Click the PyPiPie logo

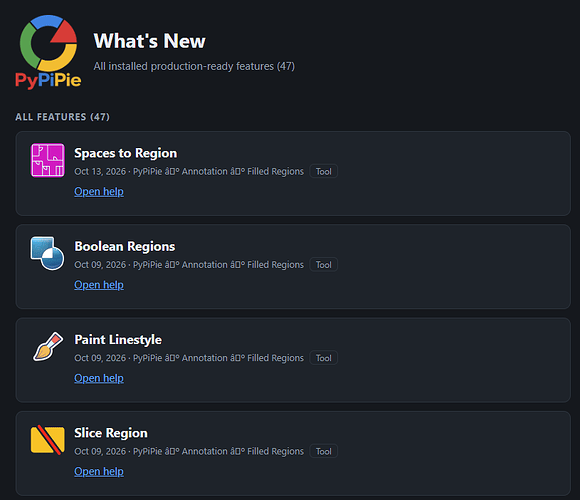[x=48, y=52]
